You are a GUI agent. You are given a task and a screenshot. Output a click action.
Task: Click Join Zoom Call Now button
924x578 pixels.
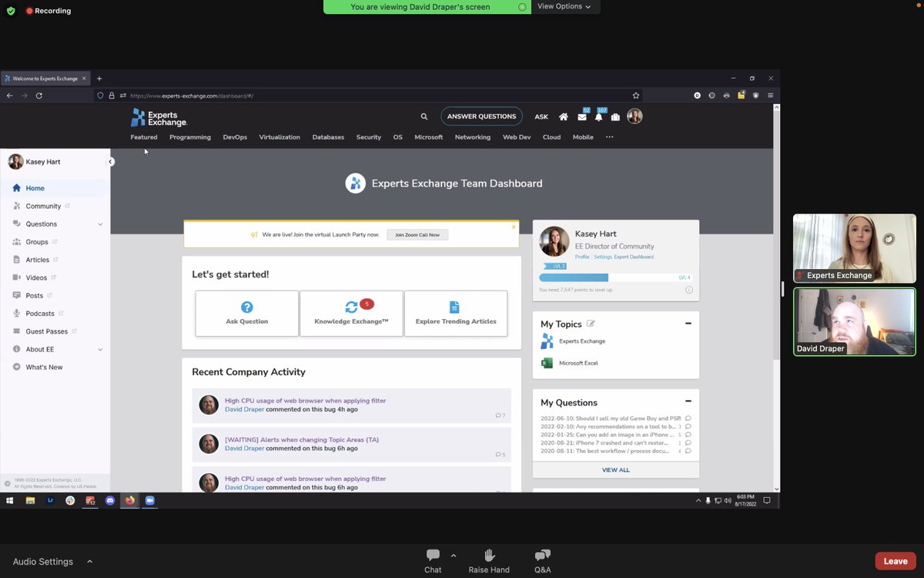click(x=417, y=234)
